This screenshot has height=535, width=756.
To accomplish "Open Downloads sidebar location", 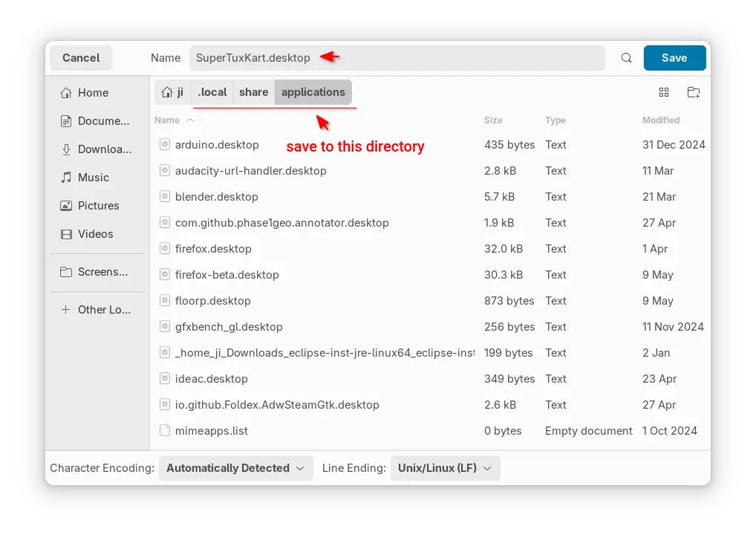I will click(97, 149).
